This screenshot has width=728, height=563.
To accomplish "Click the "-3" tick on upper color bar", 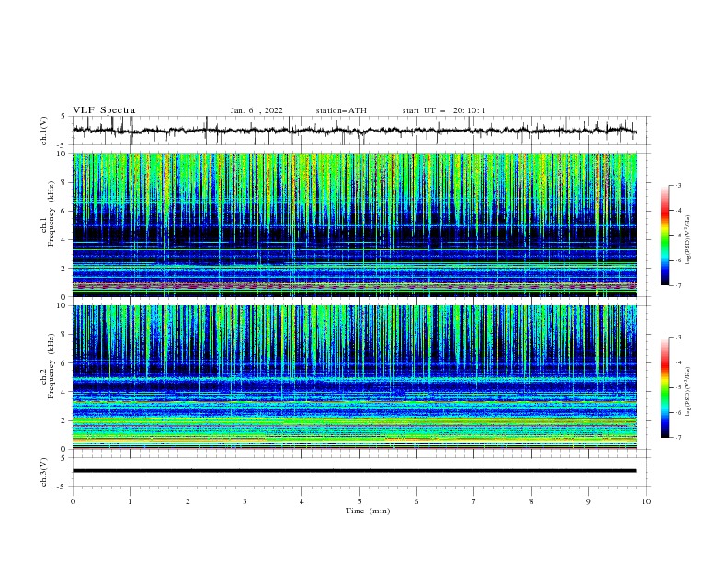I will click(677, 185).
